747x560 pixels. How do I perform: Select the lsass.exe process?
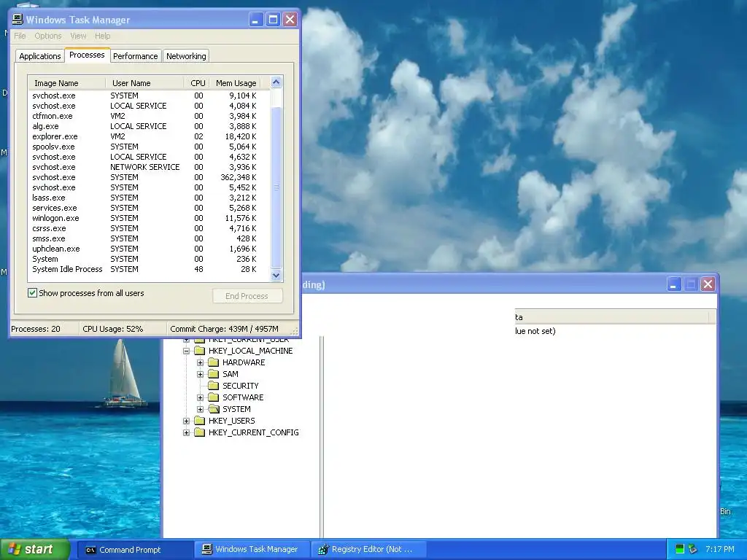click(149, 198)
